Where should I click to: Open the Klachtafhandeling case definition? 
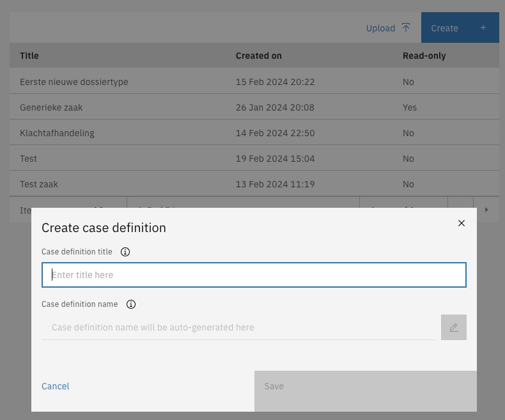(x=57, y=133)
